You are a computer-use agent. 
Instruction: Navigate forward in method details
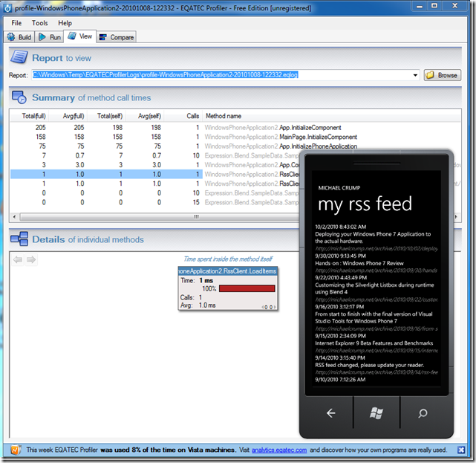[31, 260]
